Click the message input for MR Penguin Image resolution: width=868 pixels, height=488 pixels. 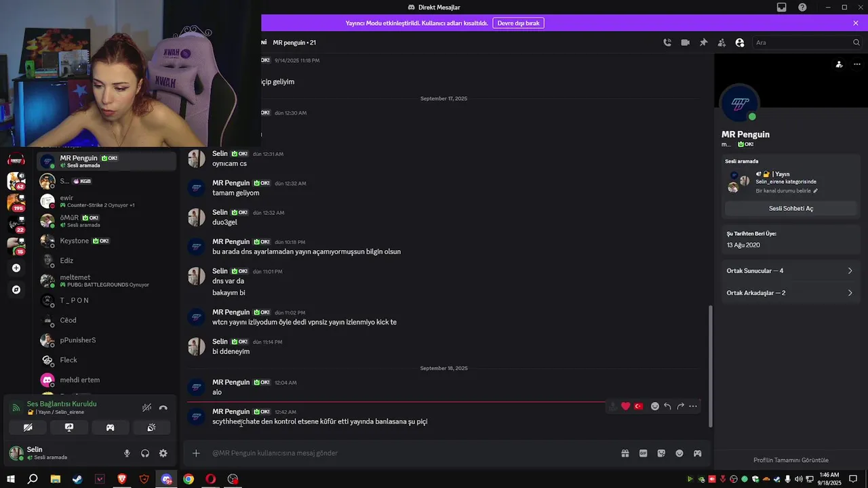[x=407, y=453]
